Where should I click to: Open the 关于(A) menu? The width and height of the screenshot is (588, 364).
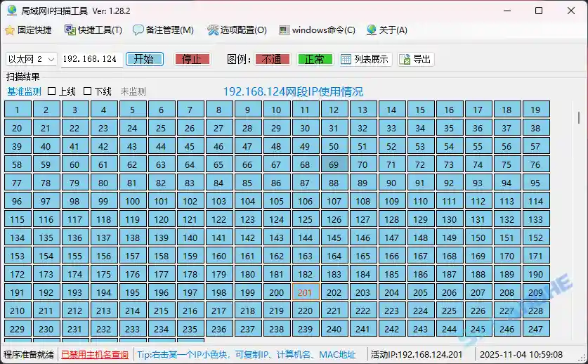387,30
